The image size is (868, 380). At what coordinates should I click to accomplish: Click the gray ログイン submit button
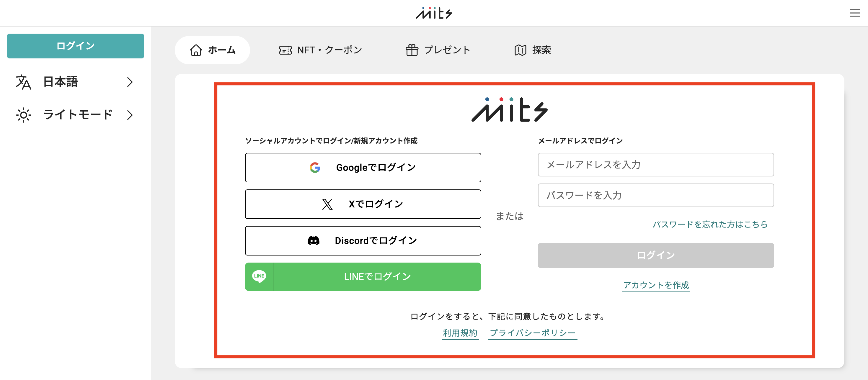pyautogui.click(x=656, y=255)
